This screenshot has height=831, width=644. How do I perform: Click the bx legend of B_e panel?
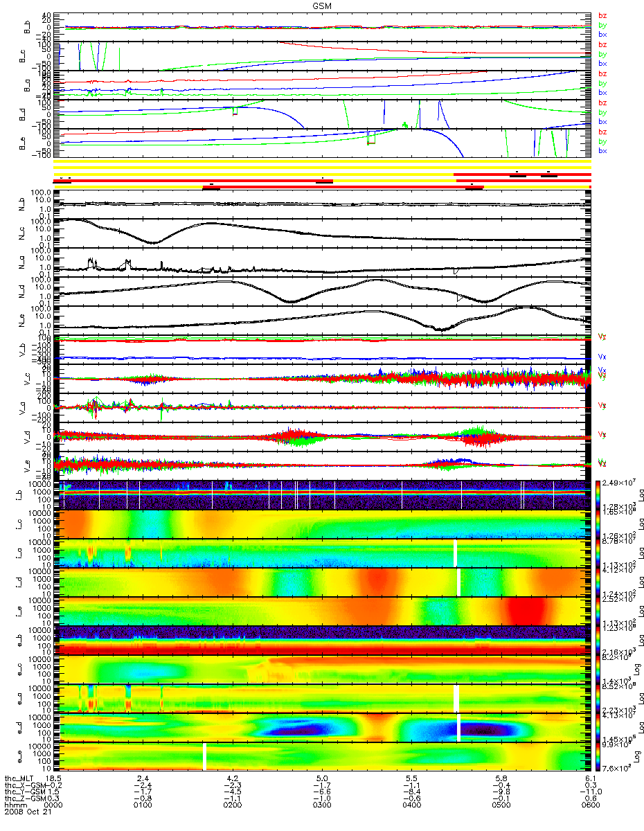click(x=602, y=150)
